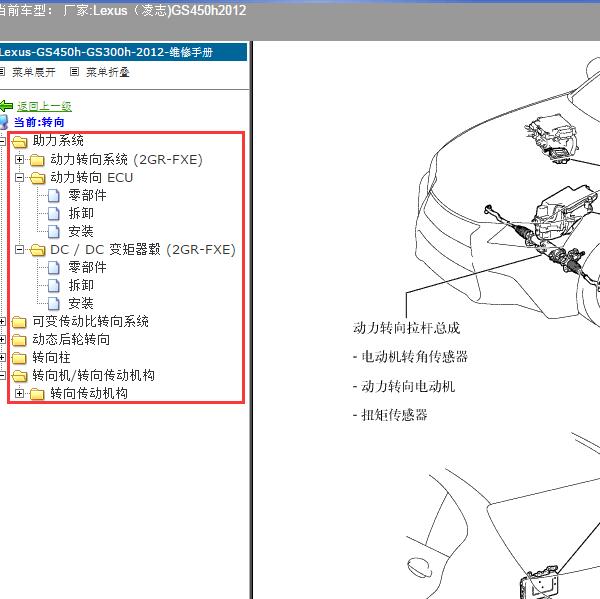The height and width of the screenshot is (599, 600).
Task: Click page icon of 安装 under DC / DC 变矩器毂
Action: click(54, 304)
